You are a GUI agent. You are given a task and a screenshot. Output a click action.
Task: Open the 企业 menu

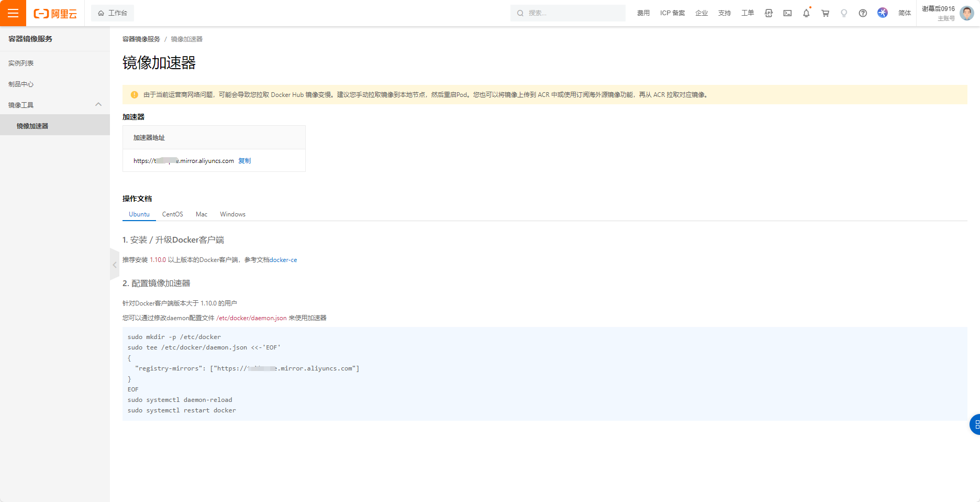701,13
